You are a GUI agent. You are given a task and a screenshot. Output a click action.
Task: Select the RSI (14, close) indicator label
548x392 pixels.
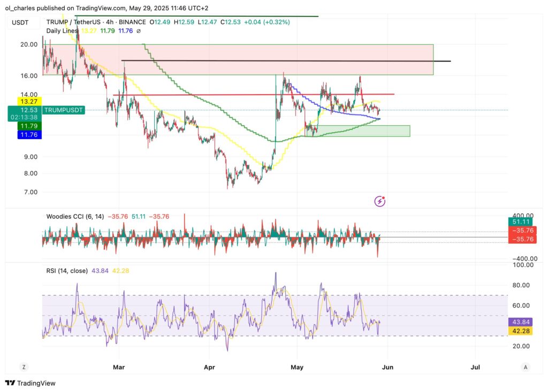67,271
